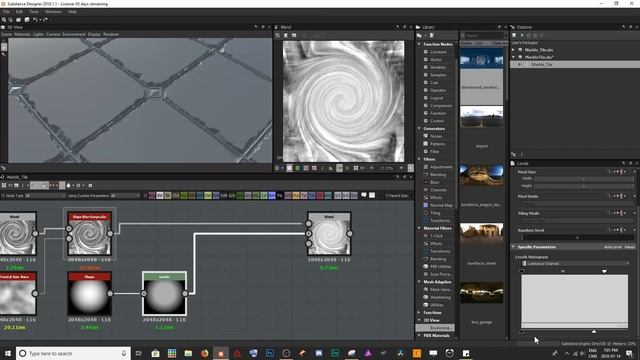Click the save package icon in the Explorer toolbar
This screenshot has height=360, width=640.
[x=514, y=36]
